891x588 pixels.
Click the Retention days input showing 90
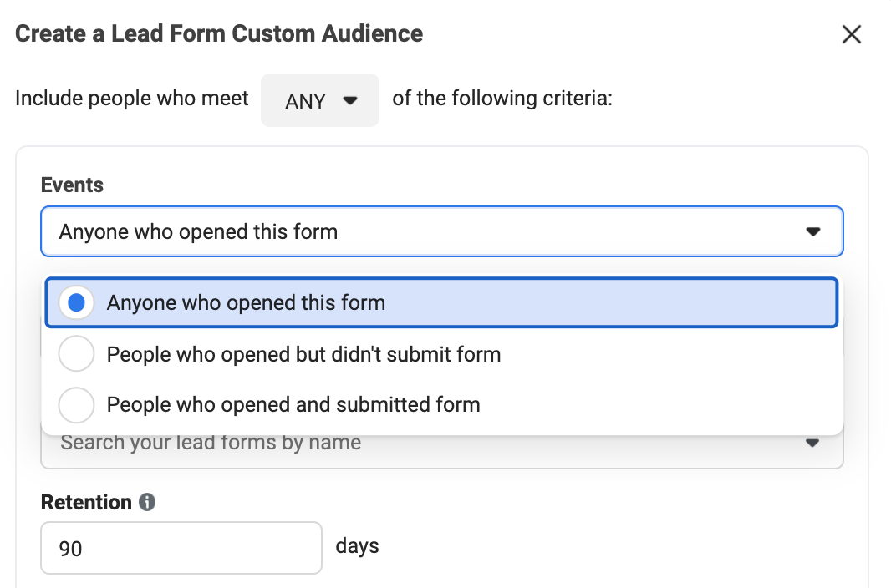[181, 549]
